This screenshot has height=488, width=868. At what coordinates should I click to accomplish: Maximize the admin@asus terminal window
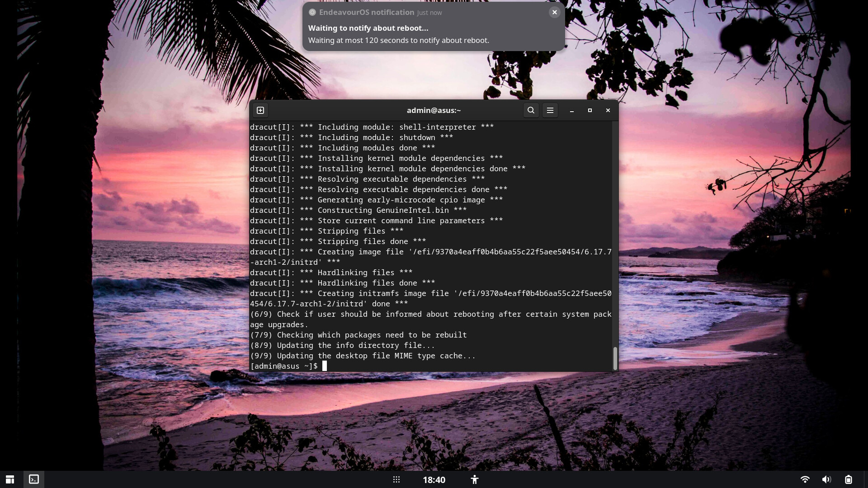click(590, 110)
